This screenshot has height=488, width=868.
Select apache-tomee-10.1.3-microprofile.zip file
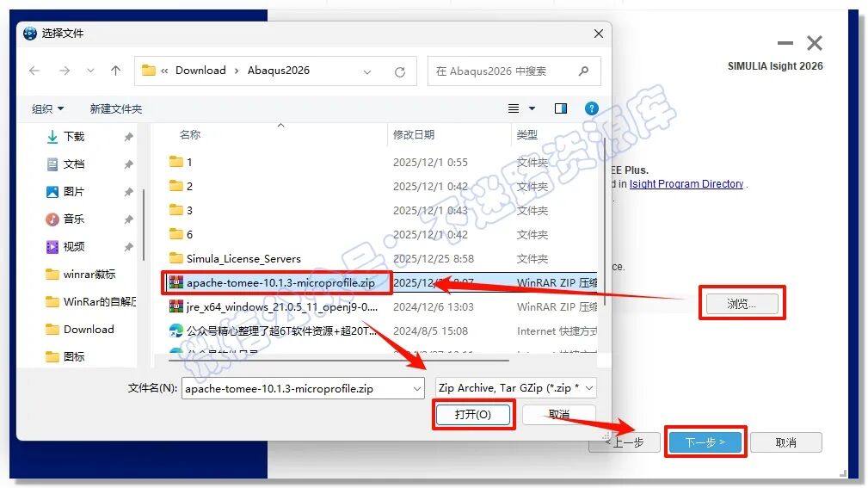pos(280,282)
